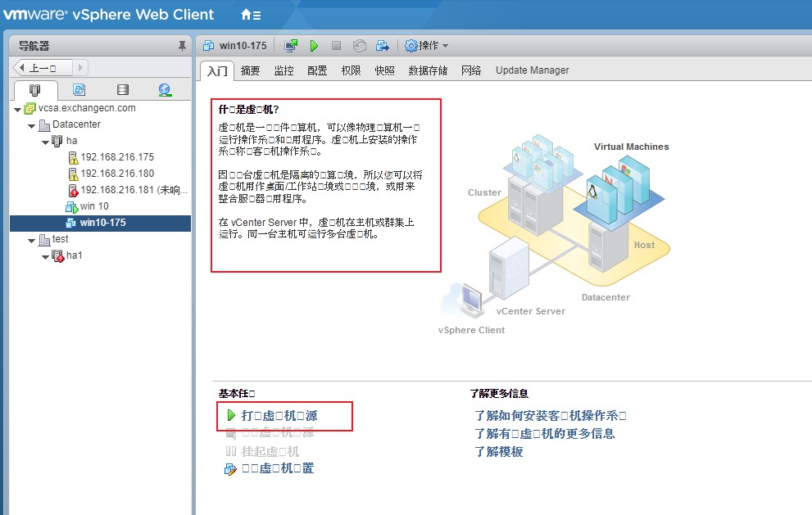Launch the VM console from the toolbar icon

coord(291,46)
